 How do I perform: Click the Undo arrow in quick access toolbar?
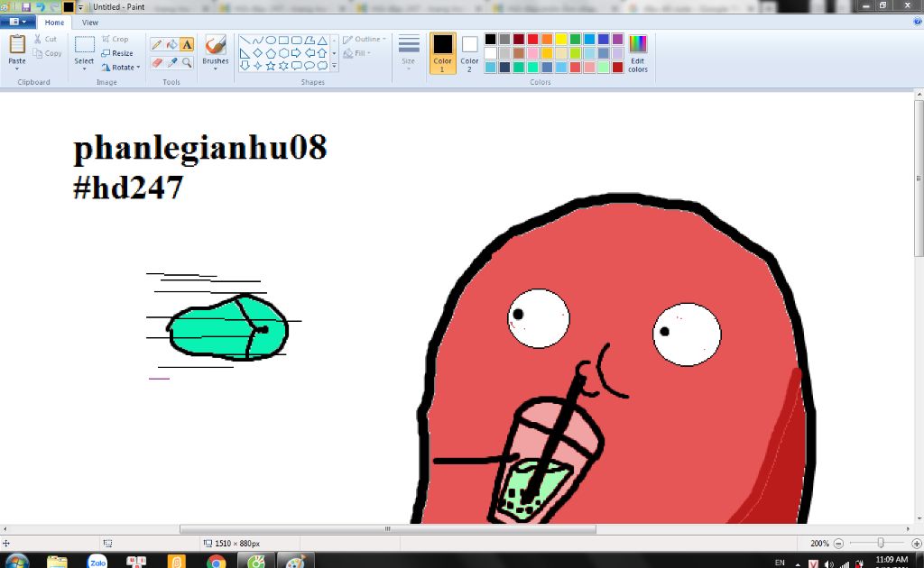(41, 7)
